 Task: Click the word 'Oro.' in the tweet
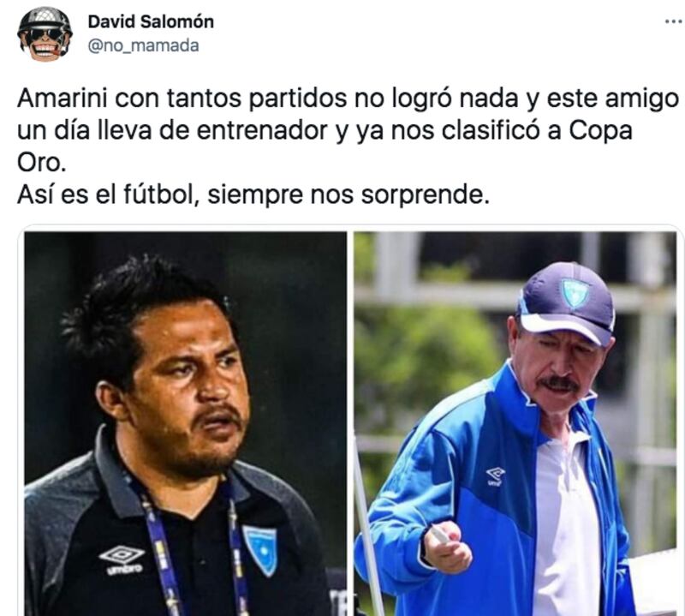click(x=41, y=162)
